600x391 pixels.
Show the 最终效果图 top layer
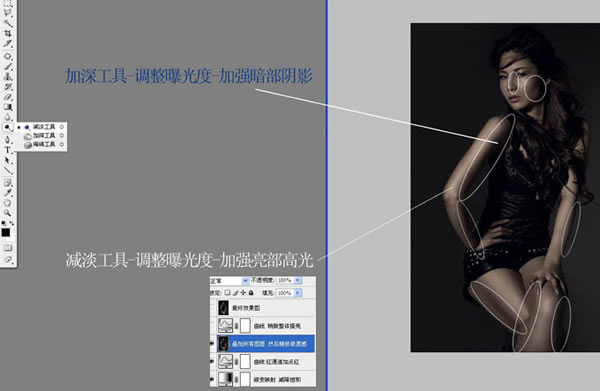click(x=213, y=308)
